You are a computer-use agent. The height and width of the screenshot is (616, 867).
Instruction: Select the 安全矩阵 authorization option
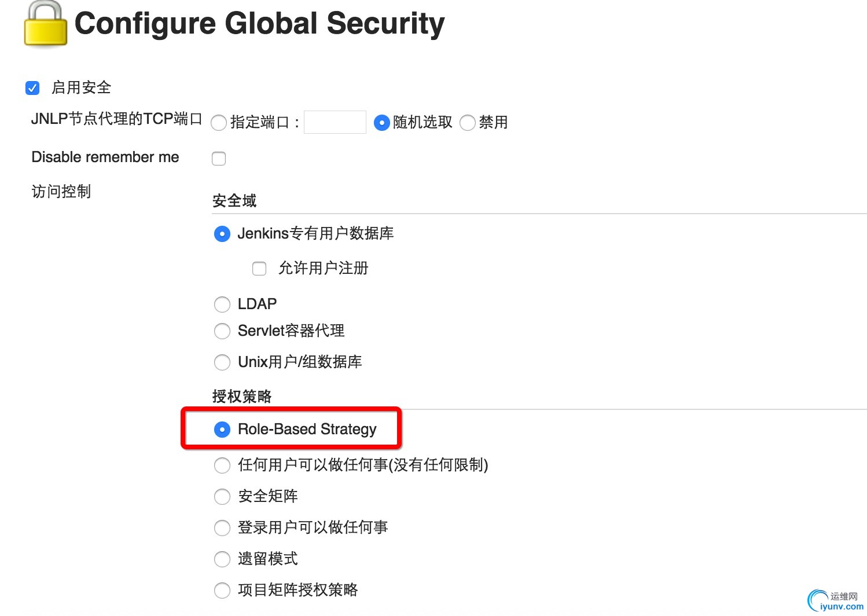222,497
